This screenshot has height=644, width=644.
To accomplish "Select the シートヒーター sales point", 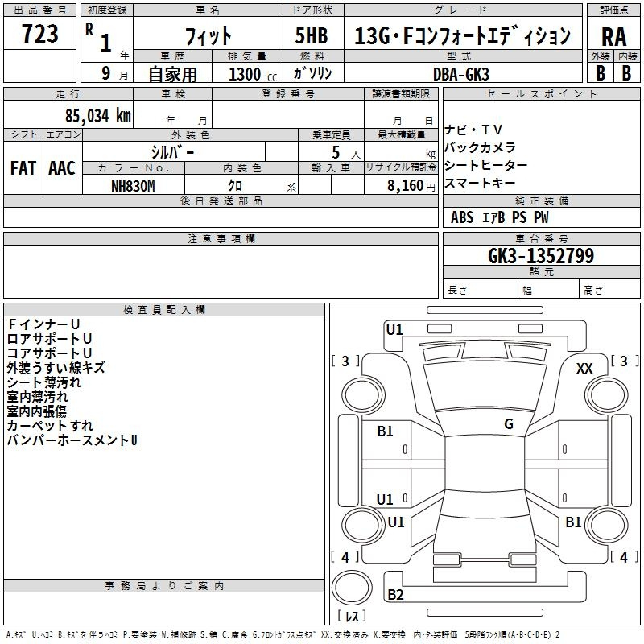I will tap(485, 165).
